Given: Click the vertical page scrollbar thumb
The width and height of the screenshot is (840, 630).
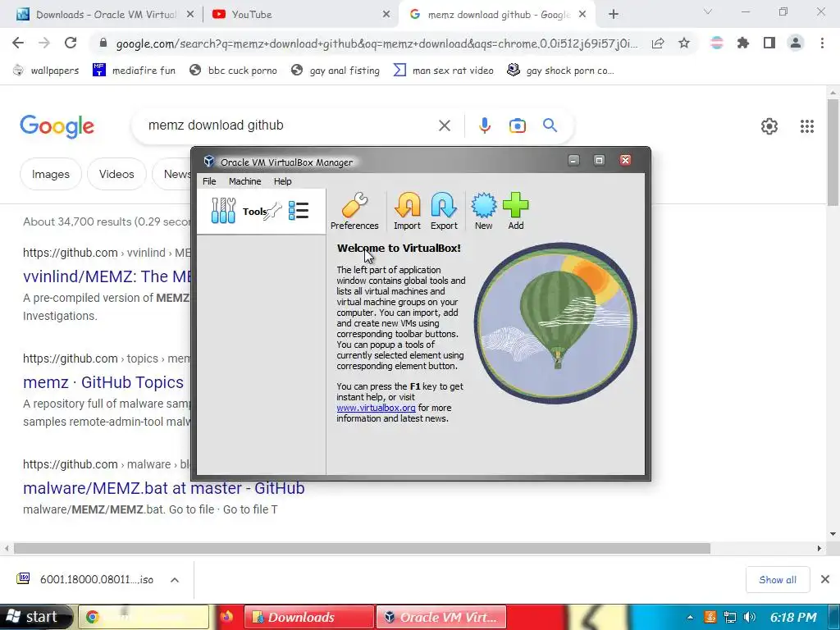Looking at the screenshot, I should point(833,153).
